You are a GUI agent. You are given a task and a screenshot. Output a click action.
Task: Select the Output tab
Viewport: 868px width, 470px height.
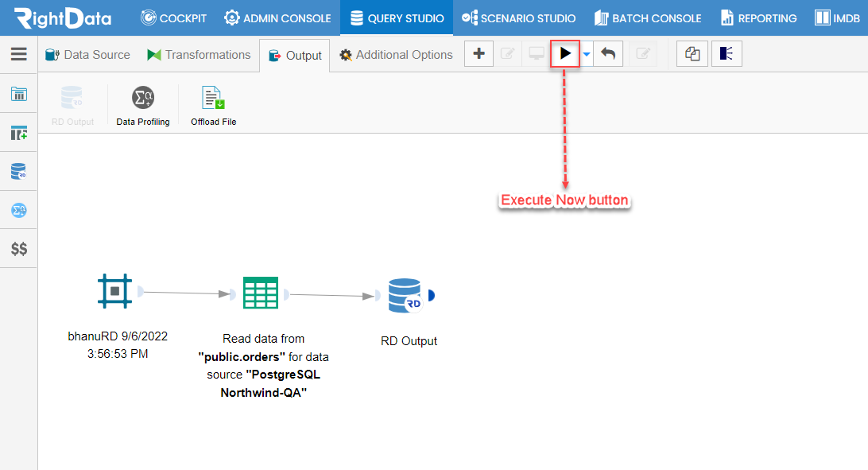pyautogui.click(x=294, y=56)
